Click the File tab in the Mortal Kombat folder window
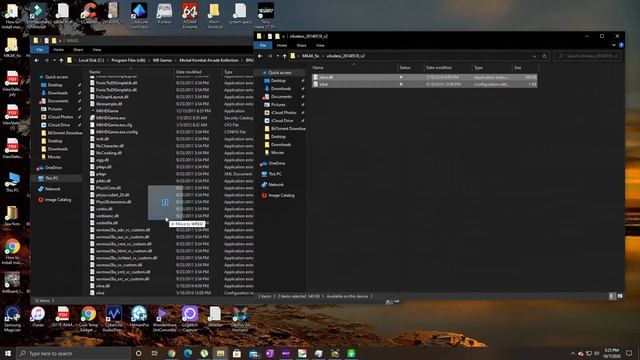 point(40,50)
